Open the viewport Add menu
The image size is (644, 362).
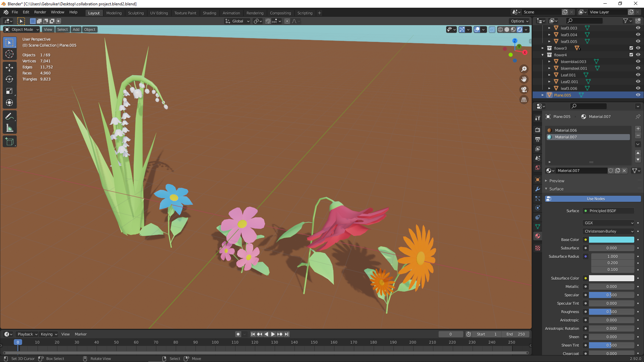76,29
